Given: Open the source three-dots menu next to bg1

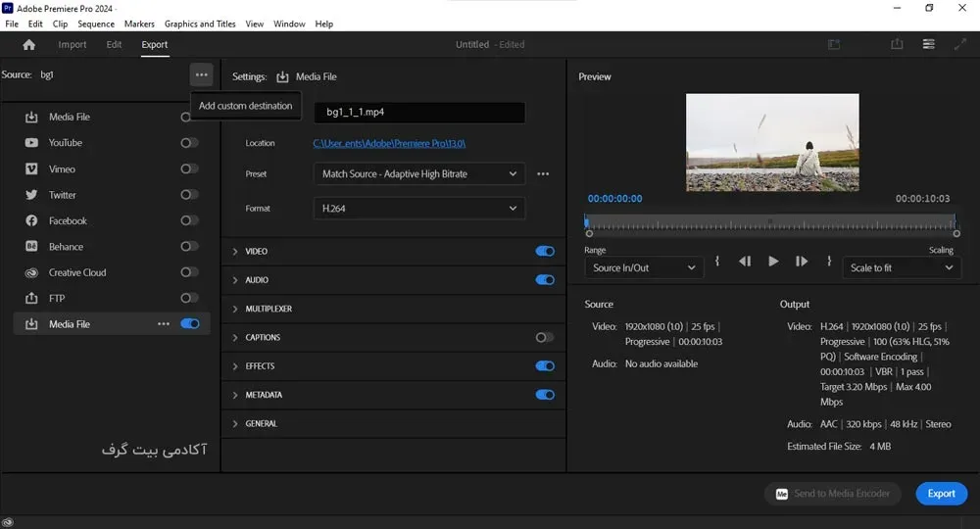Looking at the screenshot, I should 201,75.
